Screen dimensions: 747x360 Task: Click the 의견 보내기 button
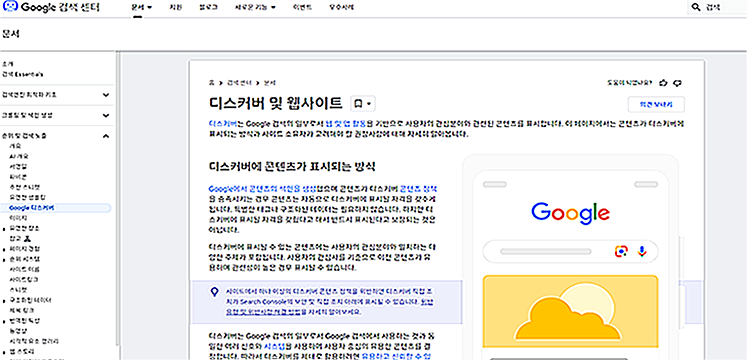click(x=656, y=104)
